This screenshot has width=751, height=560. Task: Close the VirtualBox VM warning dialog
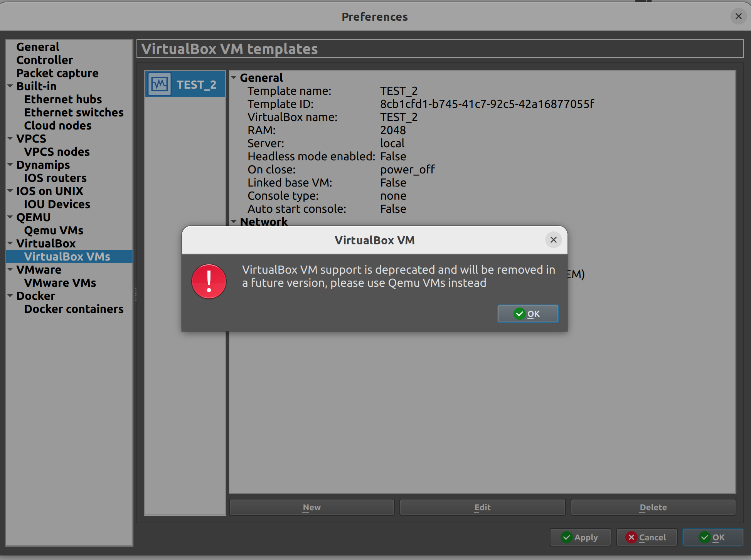(x=553, y=240)
